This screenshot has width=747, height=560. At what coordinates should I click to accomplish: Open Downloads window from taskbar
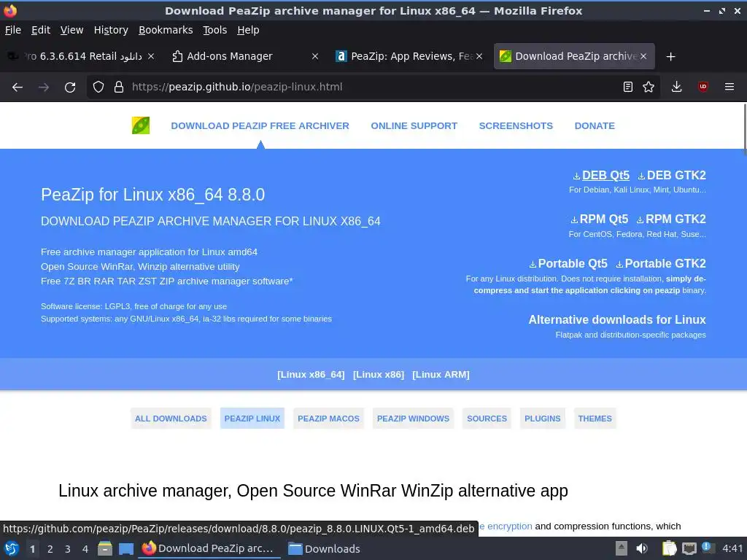tap(325, 548)
